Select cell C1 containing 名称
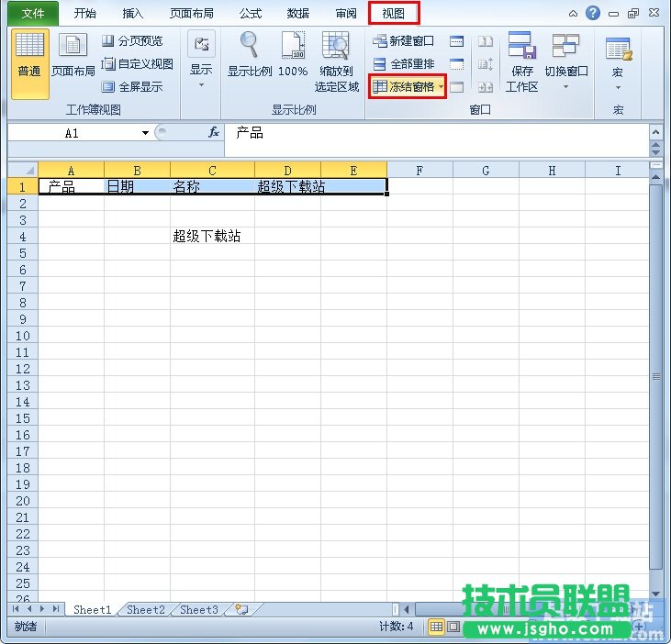The image size is (671, 644). click(x=212, y=186)
